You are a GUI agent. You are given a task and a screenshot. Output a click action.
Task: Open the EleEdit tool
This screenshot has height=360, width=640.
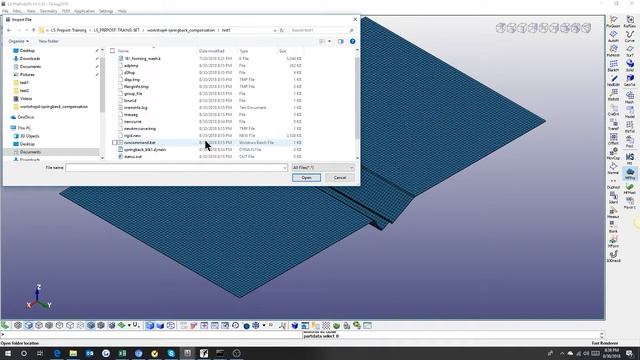click(x=613, y=95)
